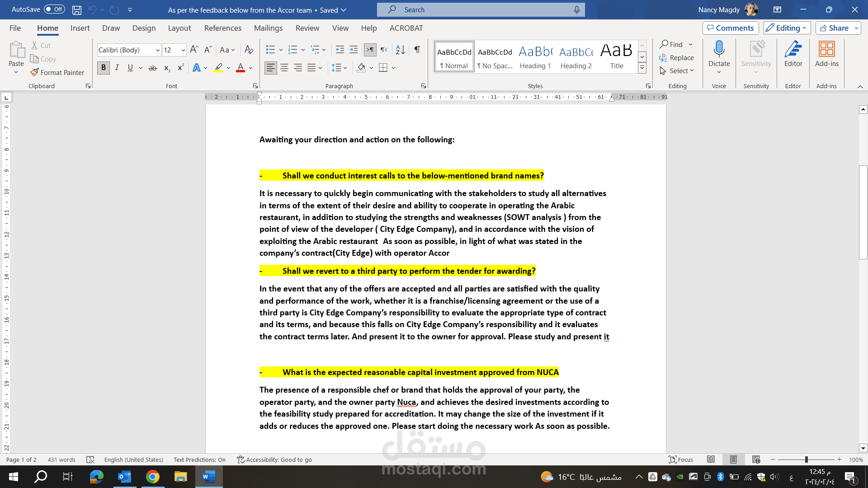
Task: Open the font size dropdown
Action: [x=183, y=50]
